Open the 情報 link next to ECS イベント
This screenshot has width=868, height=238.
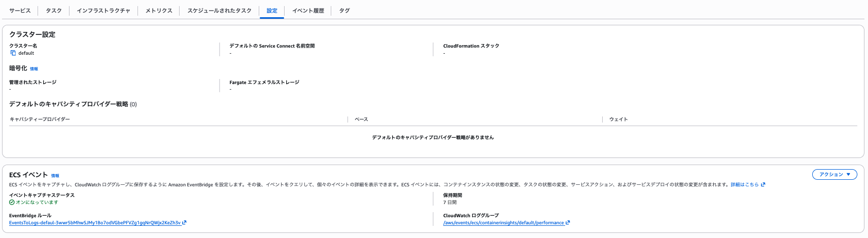click(55, 176)
